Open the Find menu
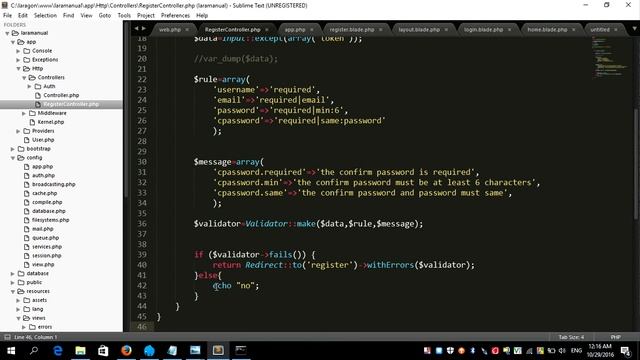The height and width of the screenshot is (360, 640). click(68, 16)
